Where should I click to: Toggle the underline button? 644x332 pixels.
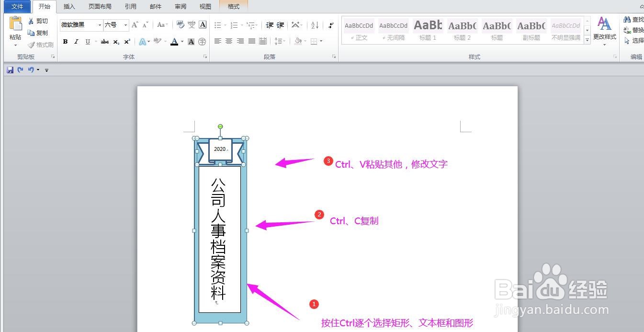[x=88, y=42]
